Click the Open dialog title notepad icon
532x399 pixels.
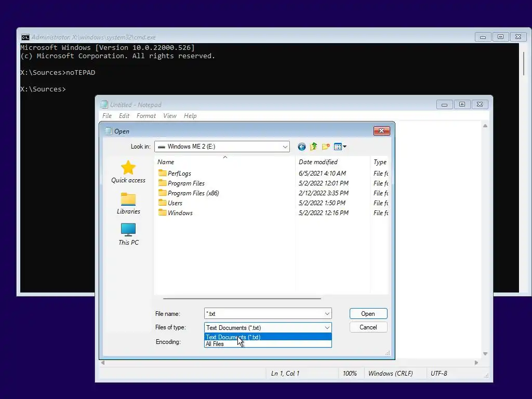pyautogui.click(x=108, y=131)
